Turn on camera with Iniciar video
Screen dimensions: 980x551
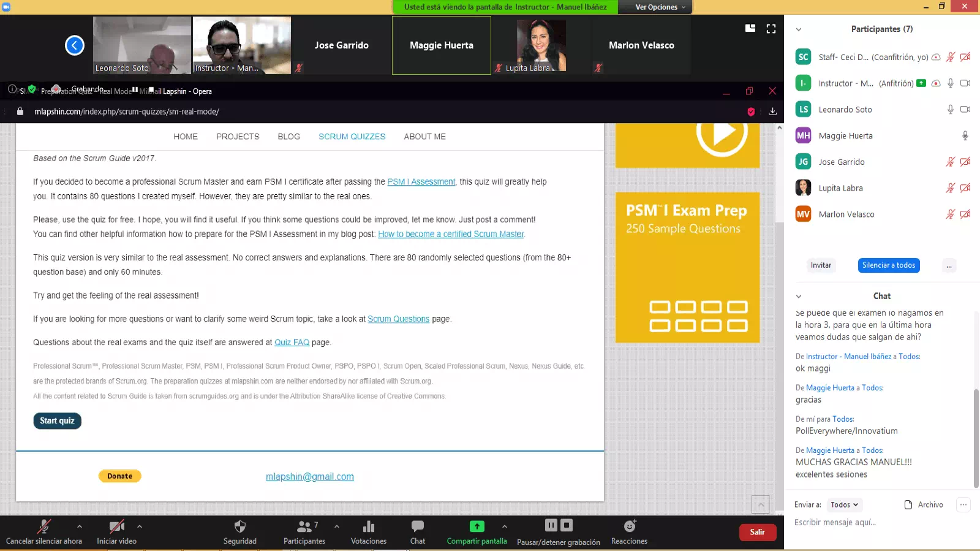(x=116, y=526)
